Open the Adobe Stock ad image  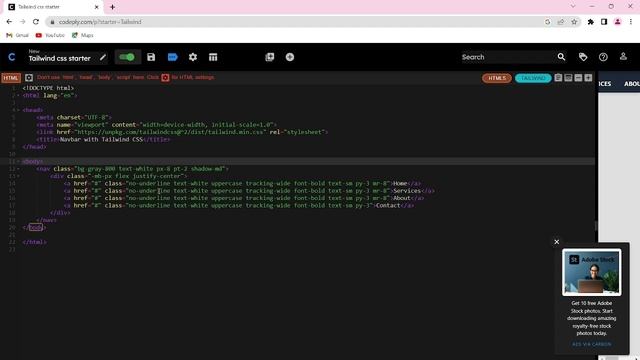point(591,272)
